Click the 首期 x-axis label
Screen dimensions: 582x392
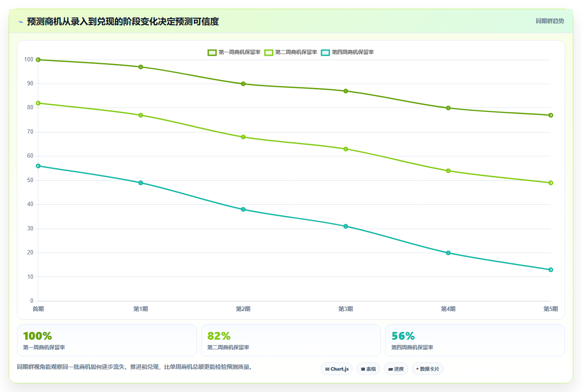38,309
